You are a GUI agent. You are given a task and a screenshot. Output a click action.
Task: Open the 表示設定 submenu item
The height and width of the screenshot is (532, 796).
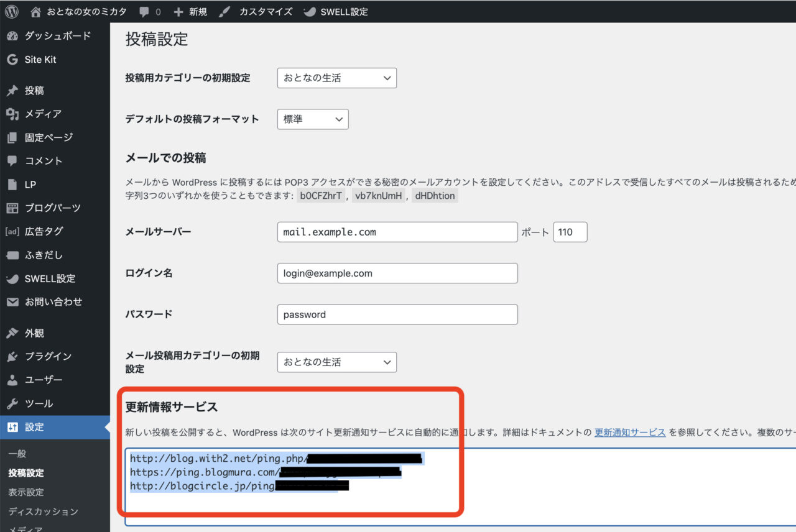click(x=26, y=492)
